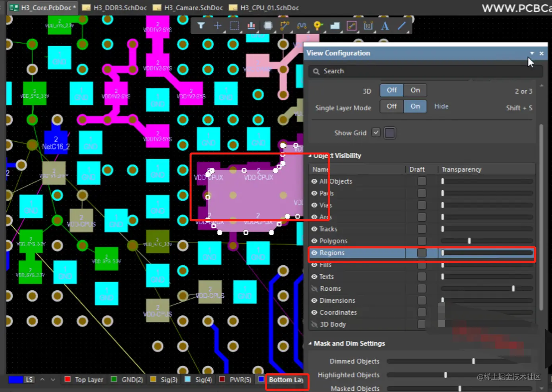Click the search magnifier icon in View Configuration
This screenshot has width=552, height=392.
(316, 71)
